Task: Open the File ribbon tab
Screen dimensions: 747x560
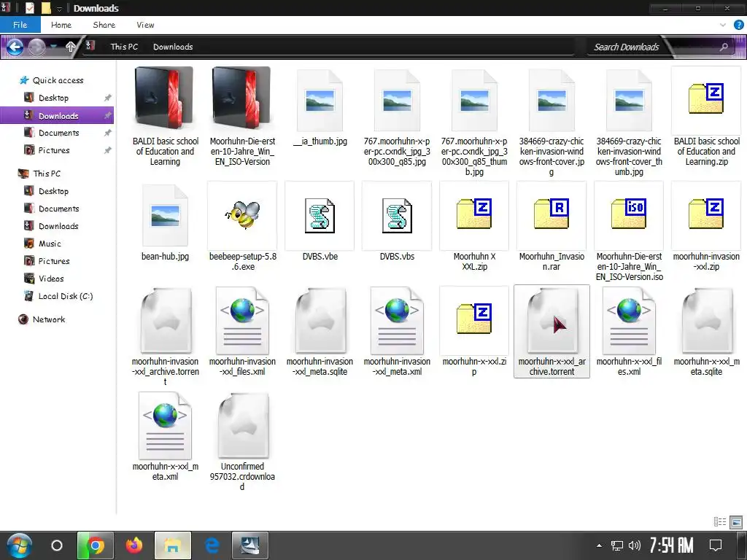Action: (20, 25)
